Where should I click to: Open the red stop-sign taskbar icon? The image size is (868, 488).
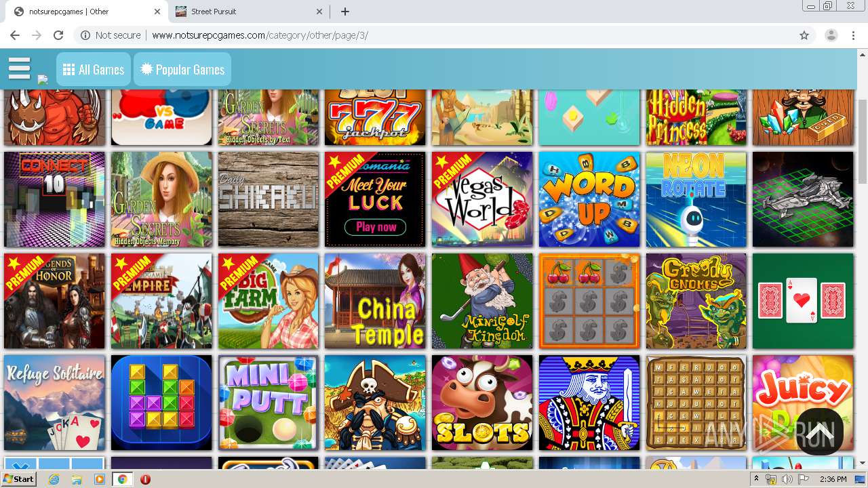tap(145, 479)
